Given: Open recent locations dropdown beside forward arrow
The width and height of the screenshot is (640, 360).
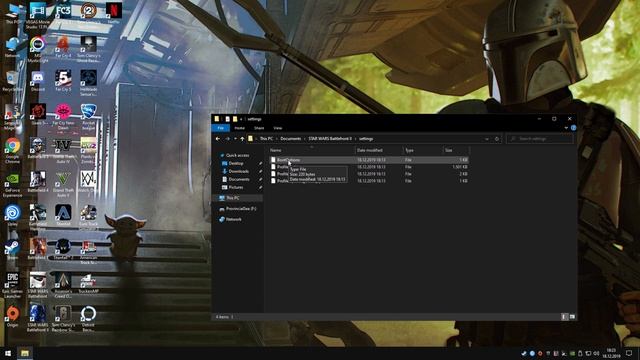Looking at the screenshot, I should 235,139.
